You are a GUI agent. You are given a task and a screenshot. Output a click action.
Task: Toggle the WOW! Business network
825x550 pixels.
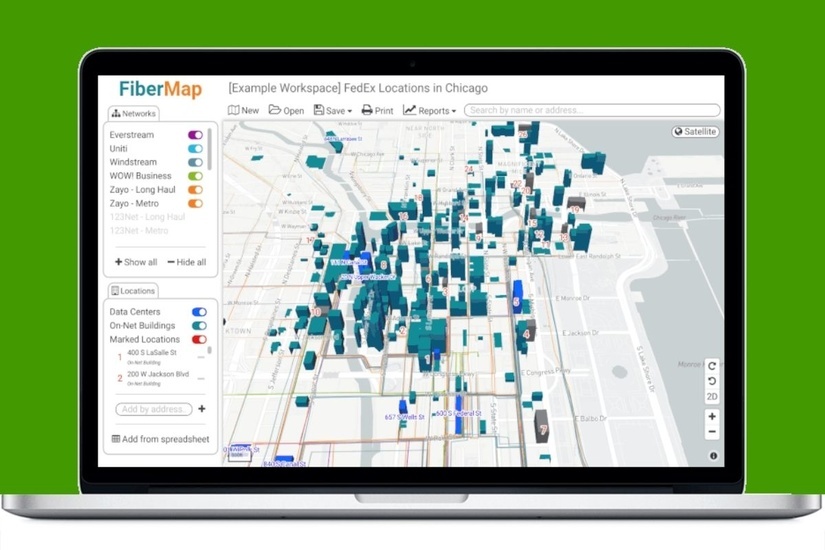[x=195, y=176]
